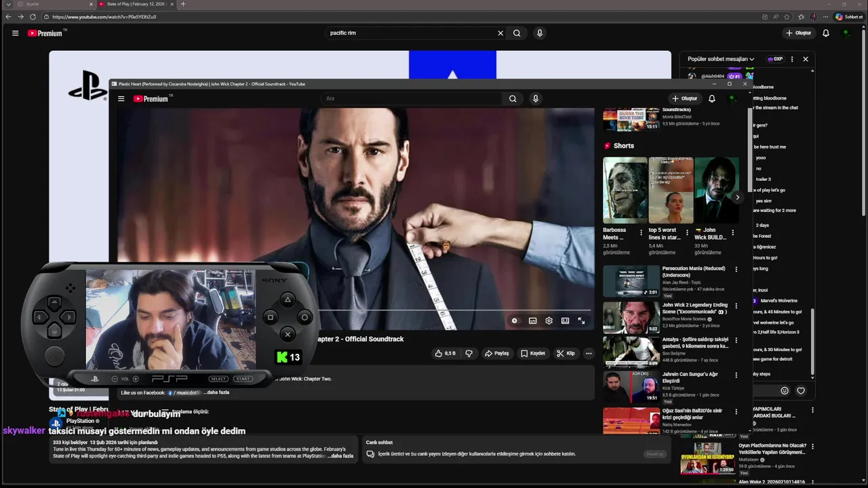
Task: Close the live chat panel
Action: (x=806, y=59)
